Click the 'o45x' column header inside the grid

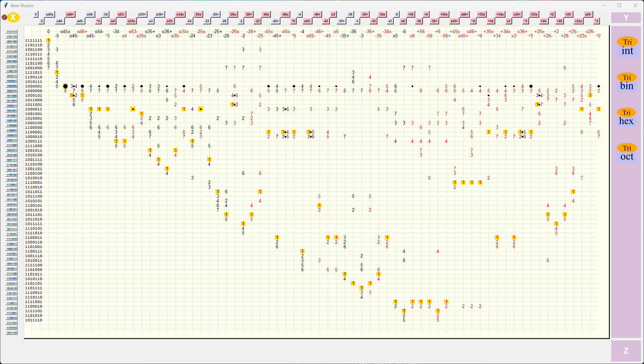click(65, 31)
